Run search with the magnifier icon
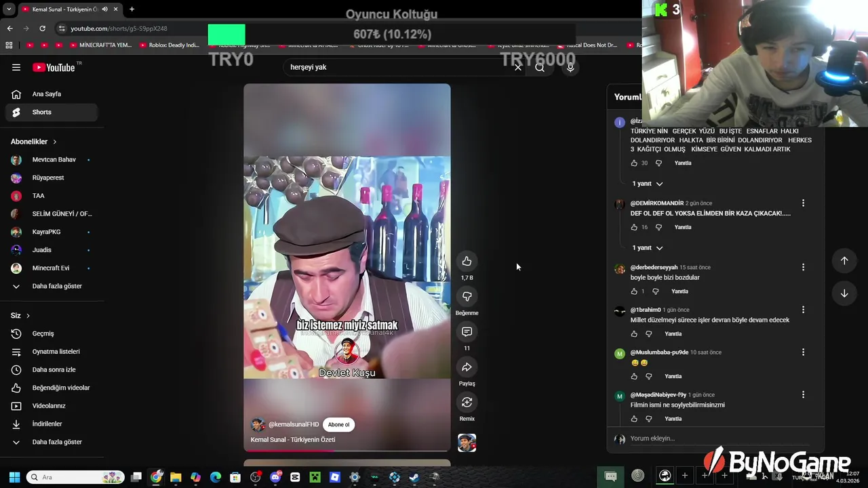This screenshot has height=488, width=868. click(540, 67)
